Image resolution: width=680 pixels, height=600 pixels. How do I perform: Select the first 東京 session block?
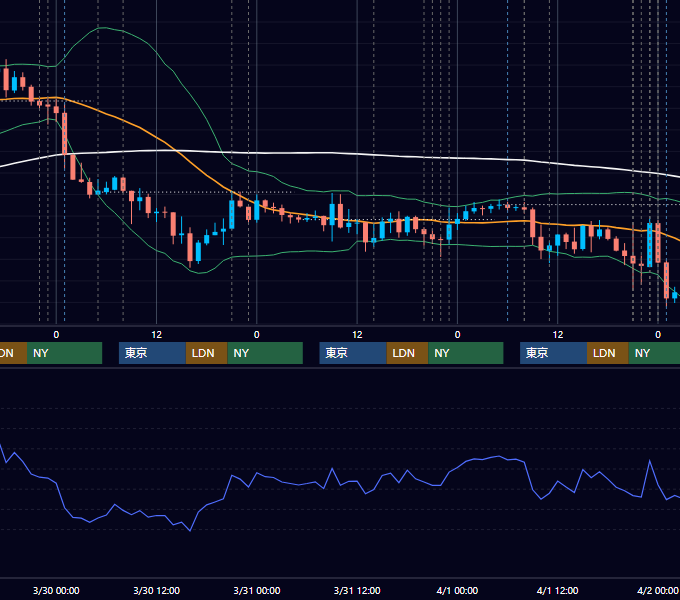click(152, 353)
